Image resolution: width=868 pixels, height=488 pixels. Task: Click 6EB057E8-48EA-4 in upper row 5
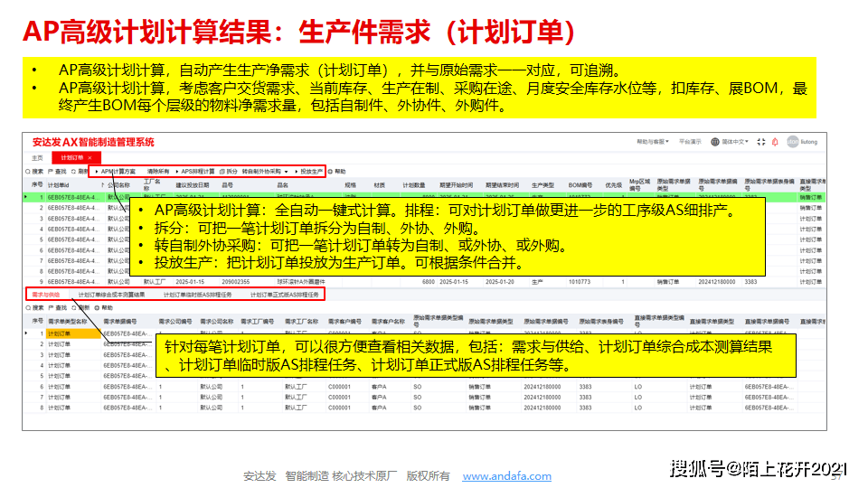point(74,240)
